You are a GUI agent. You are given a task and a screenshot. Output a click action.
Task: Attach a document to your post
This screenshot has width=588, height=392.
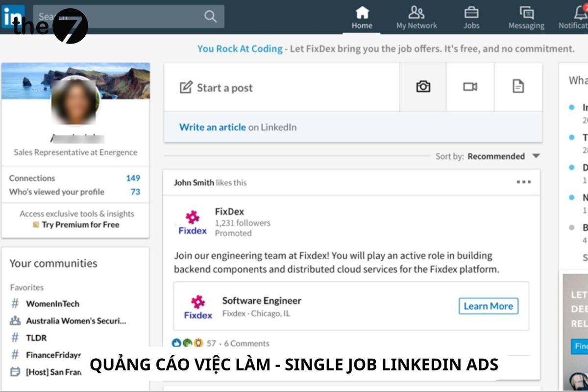pyautogui.click(x=518, y=86)
